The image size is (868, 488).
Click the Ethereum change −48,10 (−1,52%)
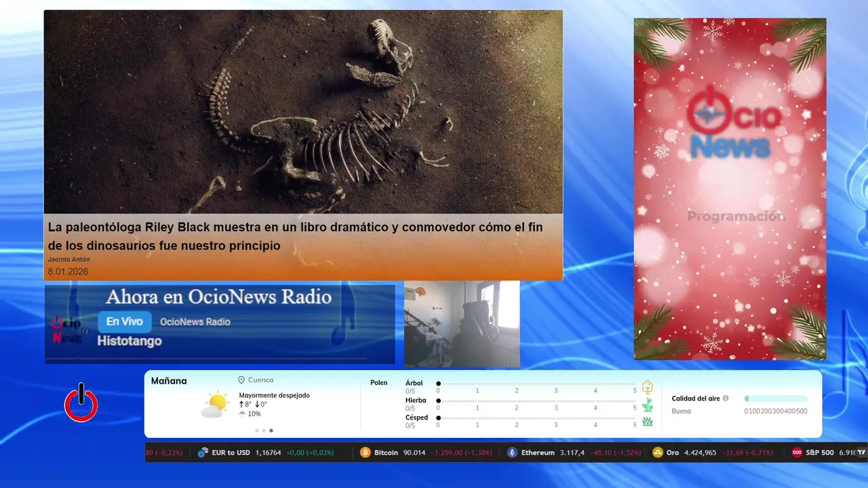coord(614,453)
